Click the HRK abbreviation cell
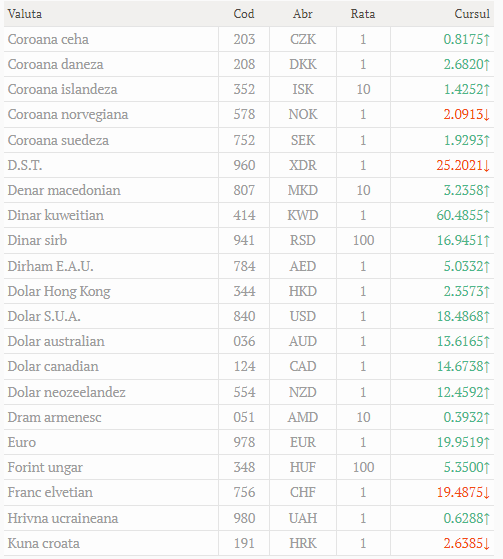 303,543
